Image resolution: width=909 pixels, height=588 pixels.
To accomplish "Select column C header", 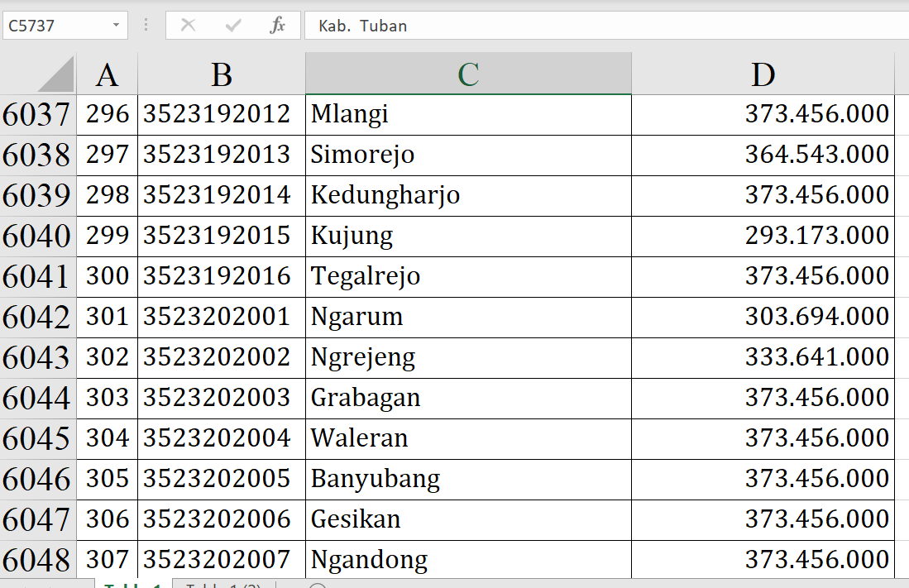I will point(467,75).
